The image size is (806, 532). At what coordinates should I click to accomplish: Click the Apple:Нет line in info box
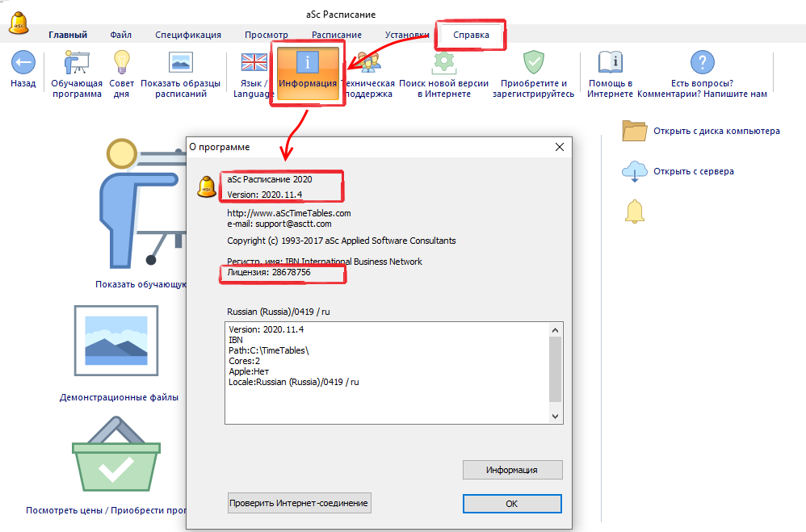[x=249, y=371]
